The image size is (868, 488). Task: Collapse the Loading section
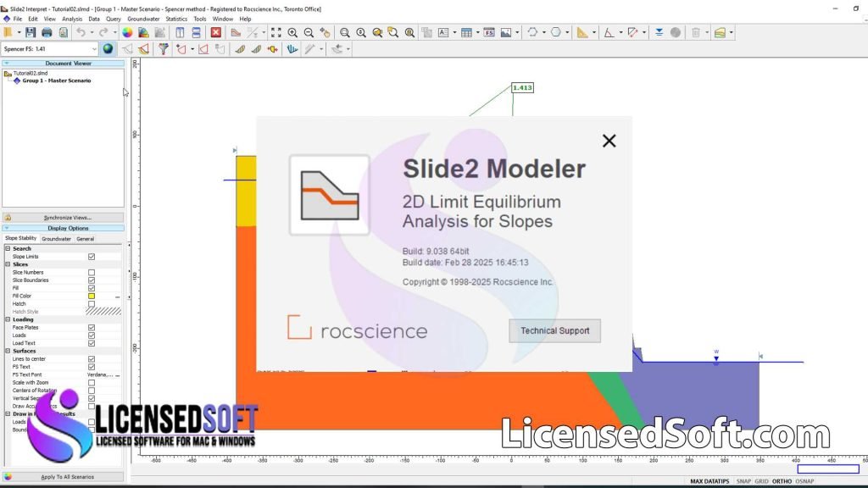[8, 319]
